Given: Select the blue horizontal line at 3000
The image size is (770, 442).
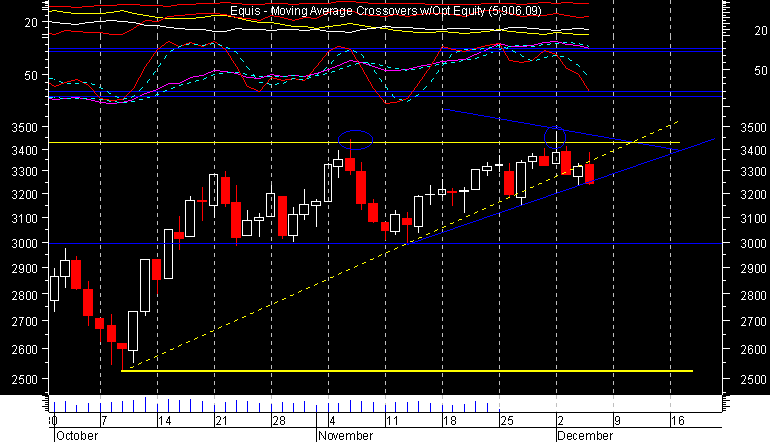Looking at the screenshot, I should point(385,244).
